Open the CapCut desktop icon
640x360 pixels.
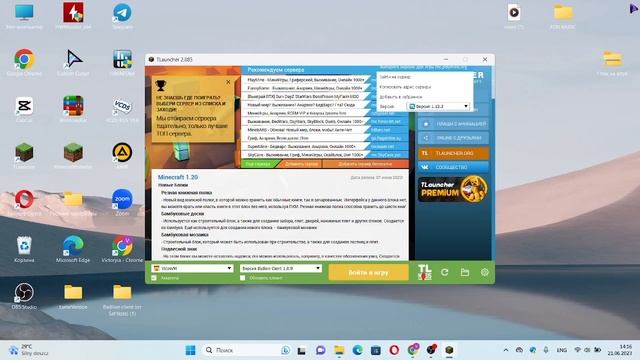[24, 109]
